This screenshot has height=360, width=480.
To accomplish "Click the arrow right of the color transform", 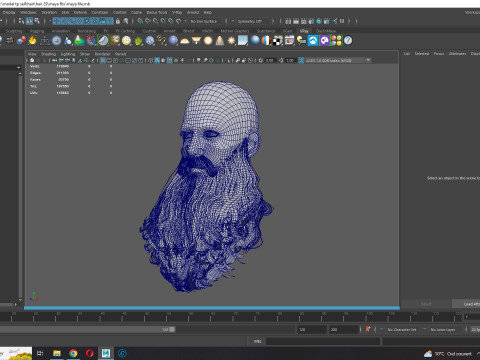I will point(368,60).
